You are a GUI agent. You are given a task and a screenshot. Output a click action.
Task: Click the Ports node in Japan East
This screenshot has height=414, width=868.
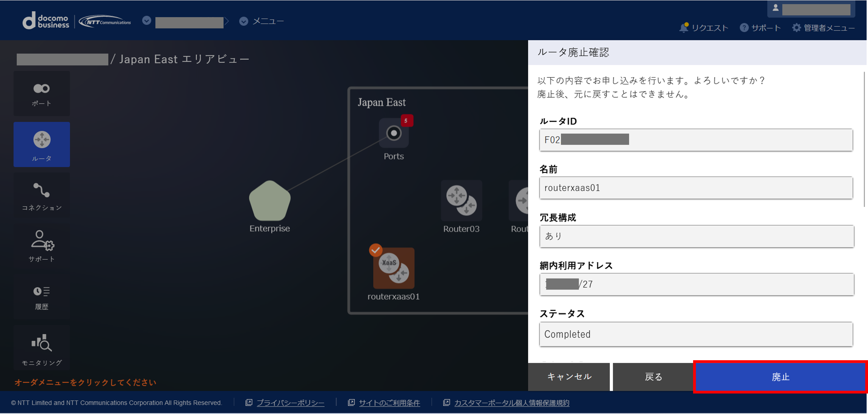click(x=394, y=133)
